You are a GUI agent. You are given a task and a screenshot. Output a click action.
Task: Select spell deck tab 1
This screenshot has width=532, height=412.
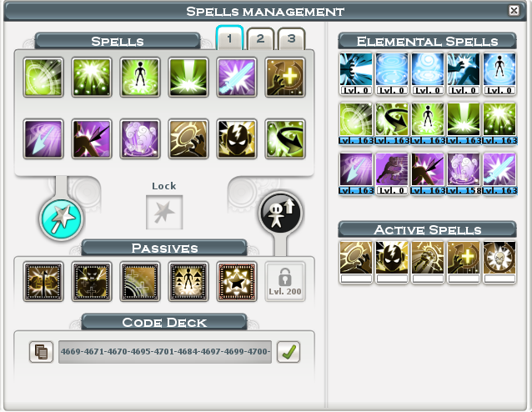click(x=229, y=38)
